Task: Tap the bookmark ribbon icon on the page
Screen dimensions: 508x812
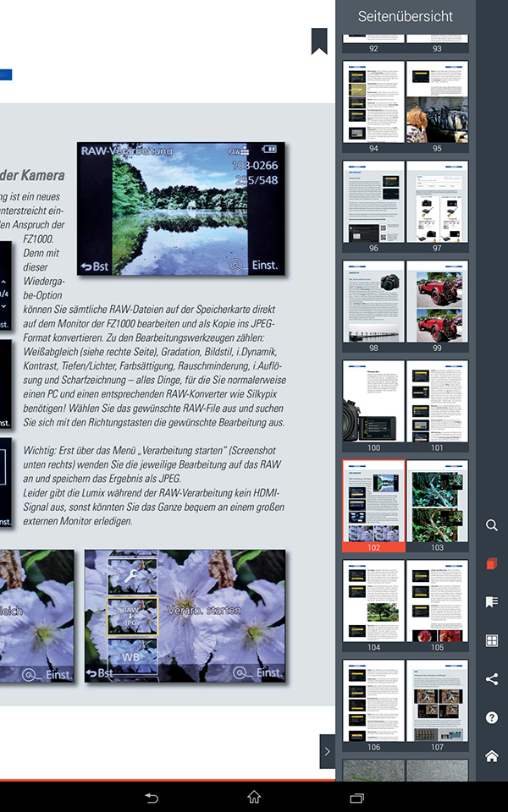Action: (x=319, y=41)
